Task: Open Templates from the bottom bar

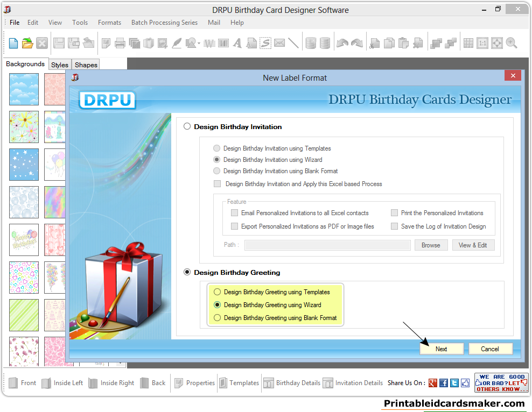Action: [239, 383]
